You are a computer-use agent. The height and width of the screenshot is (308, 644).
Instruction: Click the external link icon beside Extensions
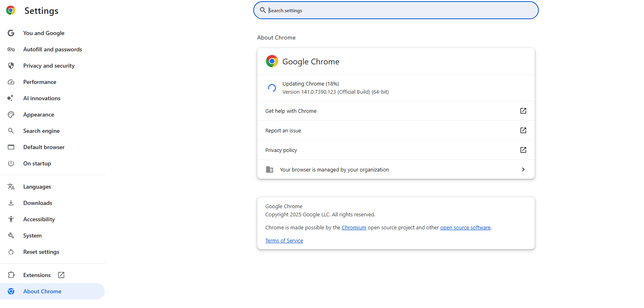61,275
